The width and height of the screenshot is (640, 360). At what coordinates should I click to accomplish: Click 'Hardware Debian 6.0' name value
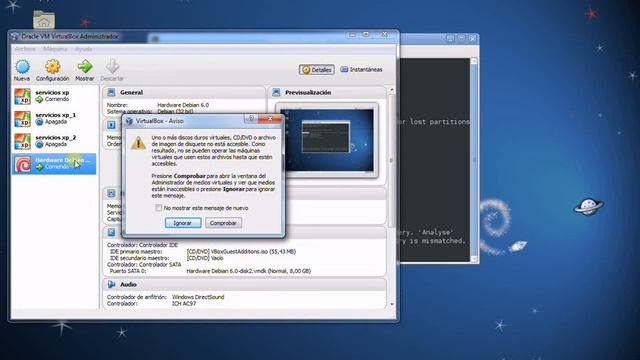[x=183, y=105]
